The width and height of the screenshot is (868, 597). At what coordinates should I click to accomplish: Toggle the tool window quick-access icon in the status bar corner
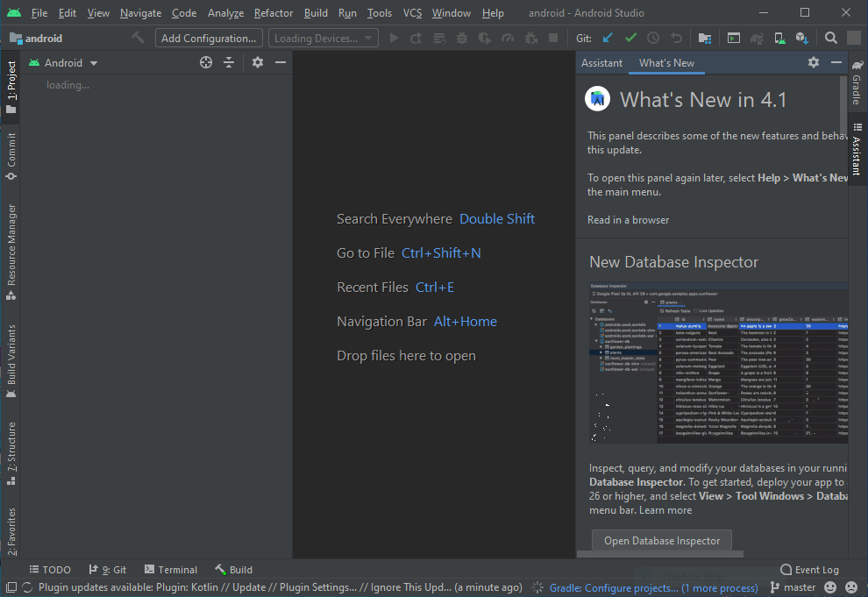(x=11, y=587)
